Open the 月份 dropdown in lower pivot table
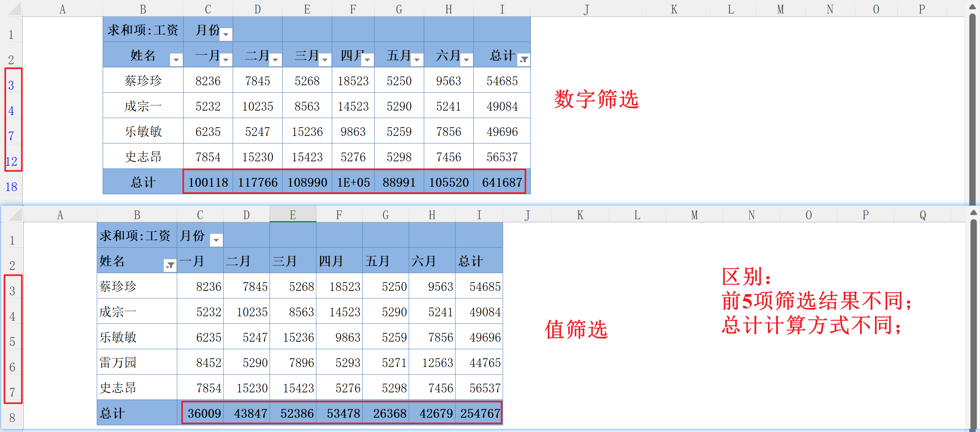The width and height of the screenshot is (980, 432). [x=216, y=240]
